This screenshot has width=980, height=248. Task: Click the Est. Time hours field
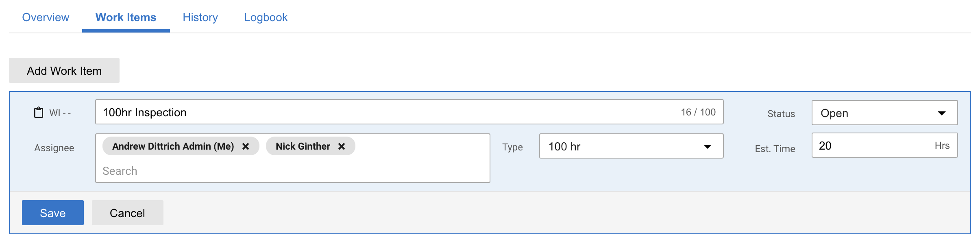click(x=884, y=145)
